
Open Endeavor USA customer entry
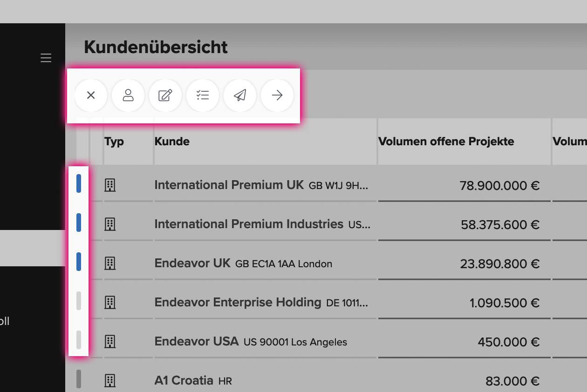point(197,341)
